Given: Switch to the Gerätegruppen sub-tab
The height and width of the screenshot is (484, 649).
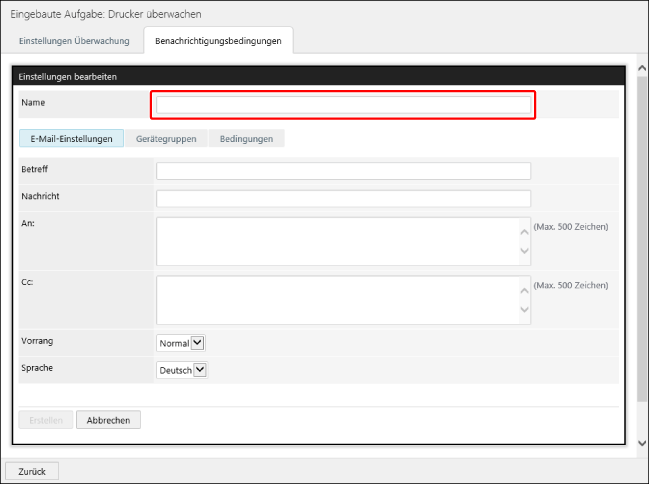Looking at the screenshot, I should click(x=166, y=139).
